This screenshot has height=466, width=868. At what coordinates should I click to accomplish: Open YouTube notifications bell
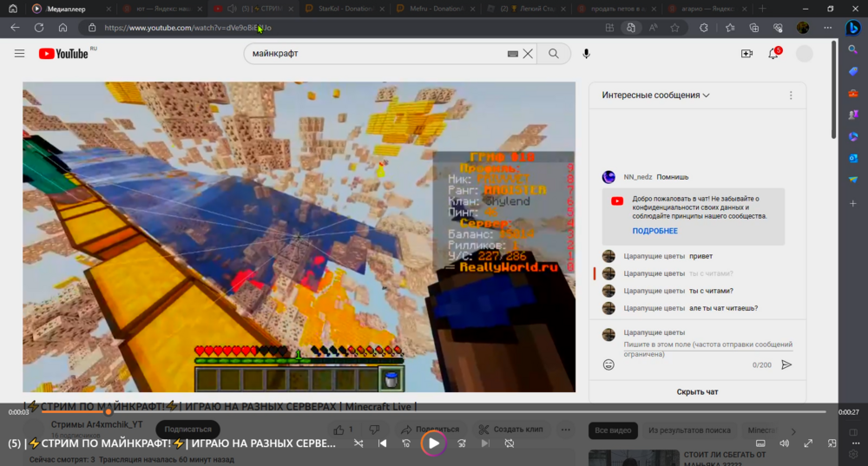[x=773, y=54]
